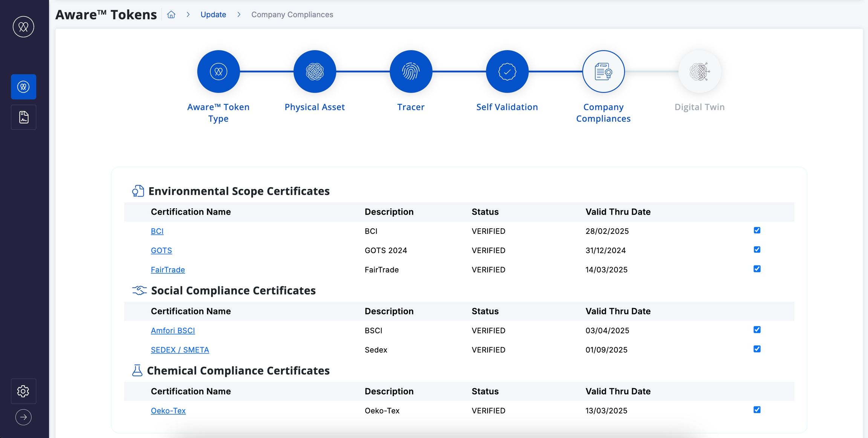Open the settings gear in sidebar

[23, 391]
